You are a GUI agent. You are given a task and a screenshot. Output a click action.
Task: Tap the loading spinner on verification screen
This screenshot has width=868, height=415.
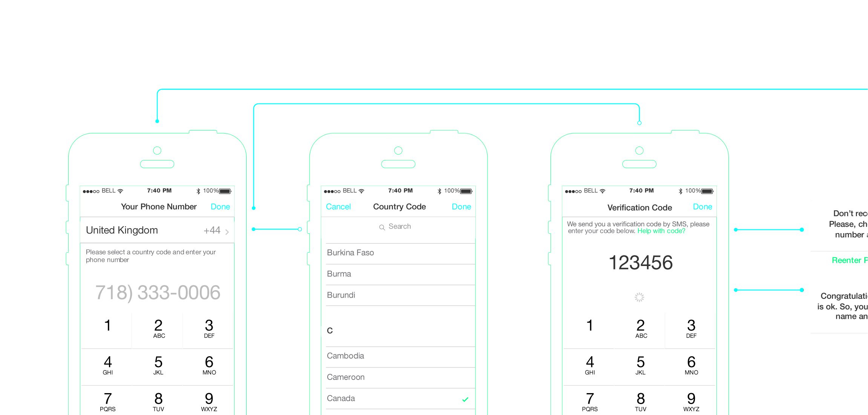click(639, 297)
